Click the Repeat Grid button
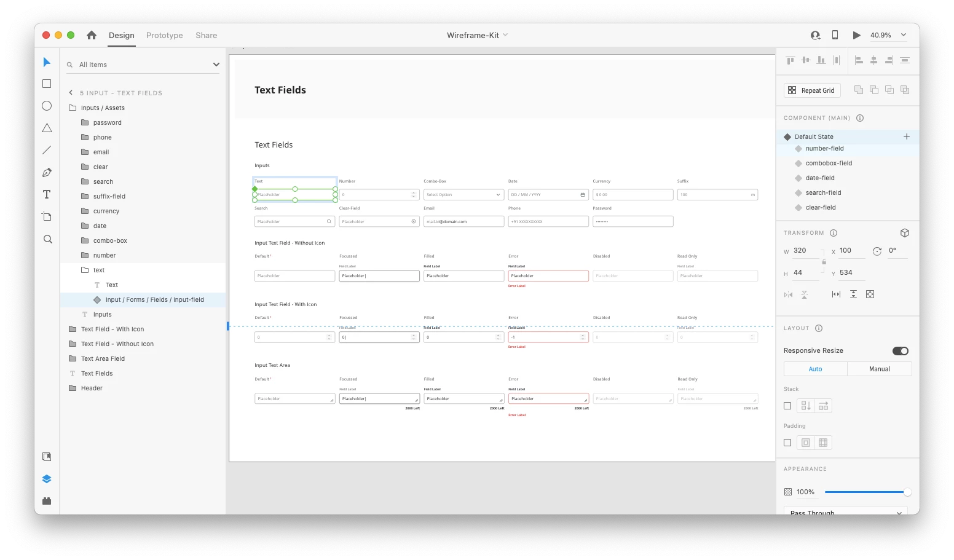Viewport: 954px width, 560px height. tap(812, 90)
